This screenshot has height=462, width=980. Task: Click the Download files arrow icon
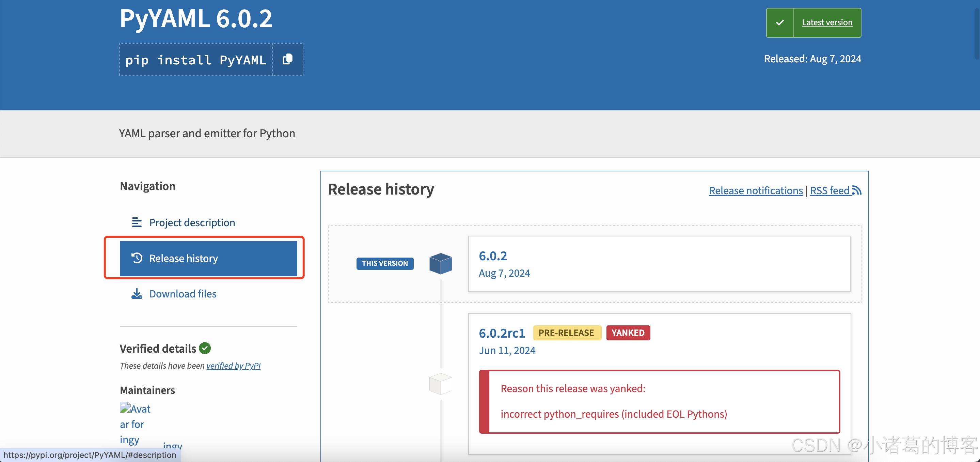[x=137, y=293]
